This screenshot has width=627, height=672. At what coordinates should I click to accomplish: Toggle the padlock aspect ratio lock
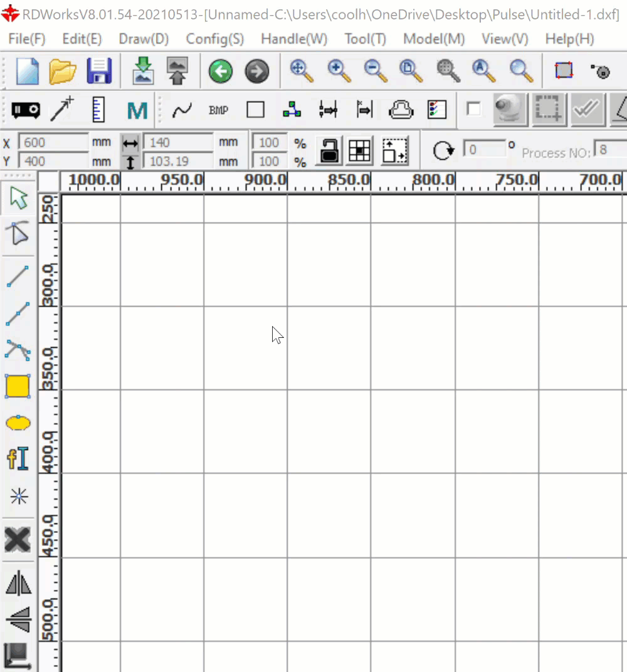pyautogui.click(x=329, y=151)
